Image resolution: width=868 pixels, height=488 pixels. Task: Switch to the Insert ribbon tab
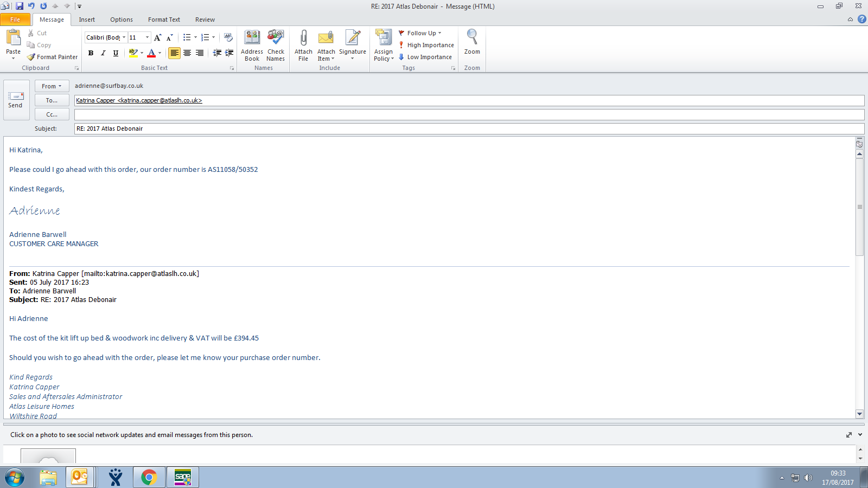point(87,20)
